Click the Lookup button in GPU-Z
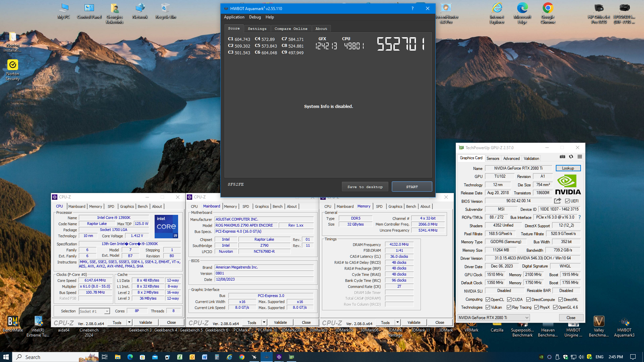The width and height of the screenshot is (644, 362). click(568, 168)
